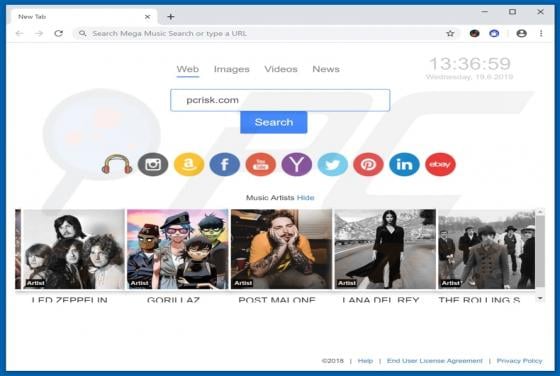Open the Instagram shortcut icon
The width and height of the screenshot is (560, 376).
[x=153, y=164]
